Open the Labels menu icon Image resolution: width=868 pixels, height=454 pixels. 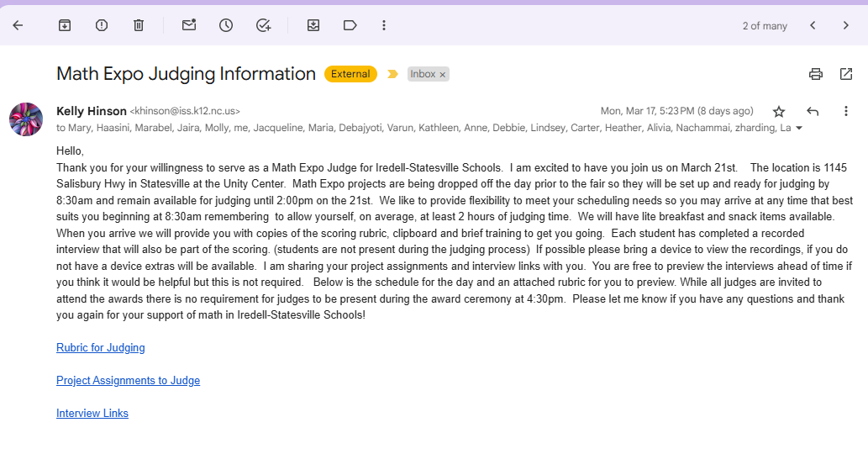[350, 25]
